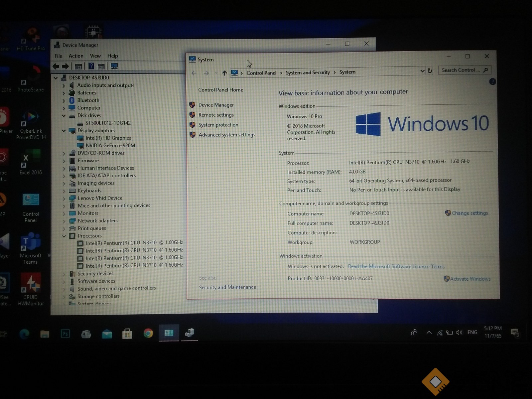Open Mail app in taskbar
Image resolution: width=532 pixels, height=399 pixels.
pos(107,333)
